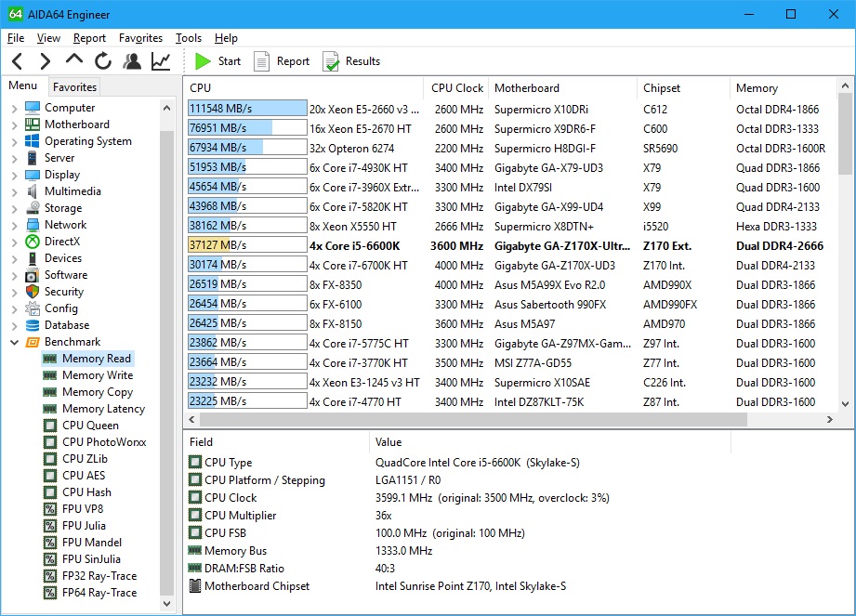Expand the Devices tree node

(x=15, y=258)
